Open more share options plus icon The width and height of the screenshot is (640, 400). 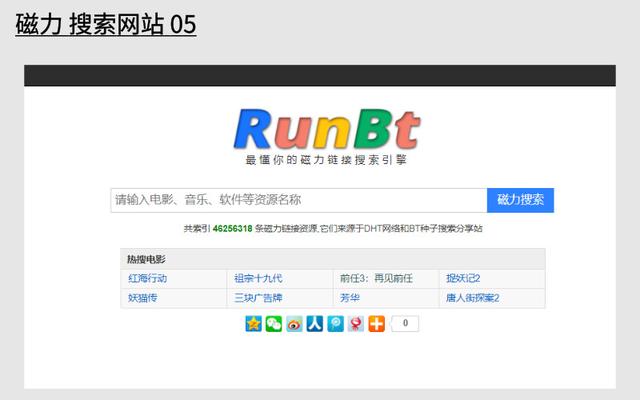click(x=376, y=324)
